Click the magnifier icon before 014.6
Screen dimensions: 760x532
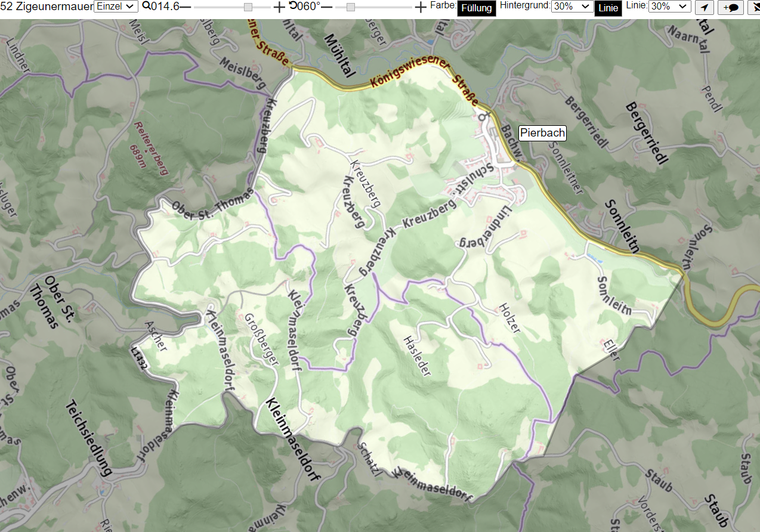[146, 7]
